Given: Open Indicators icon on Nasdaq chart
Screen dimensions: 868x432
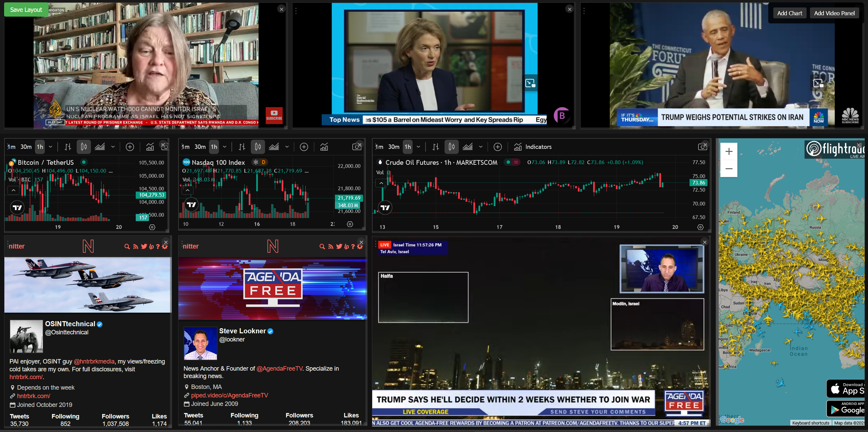Looking at the screenshot, I should coord(324,147).
